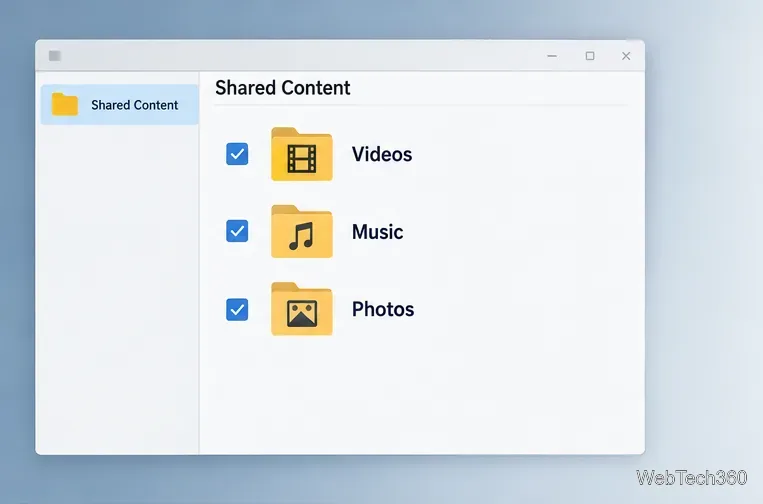Close the window
The image size is (763, 504).
(626, 56)
